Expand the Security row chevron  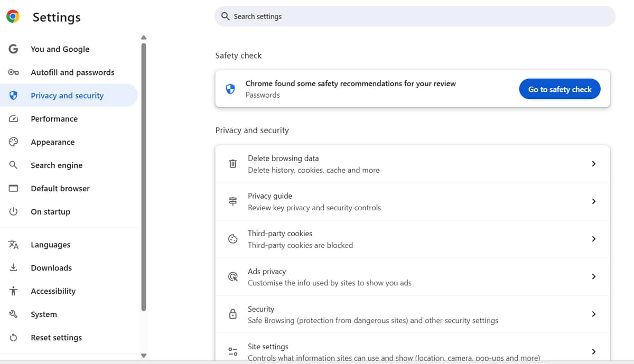593,314
